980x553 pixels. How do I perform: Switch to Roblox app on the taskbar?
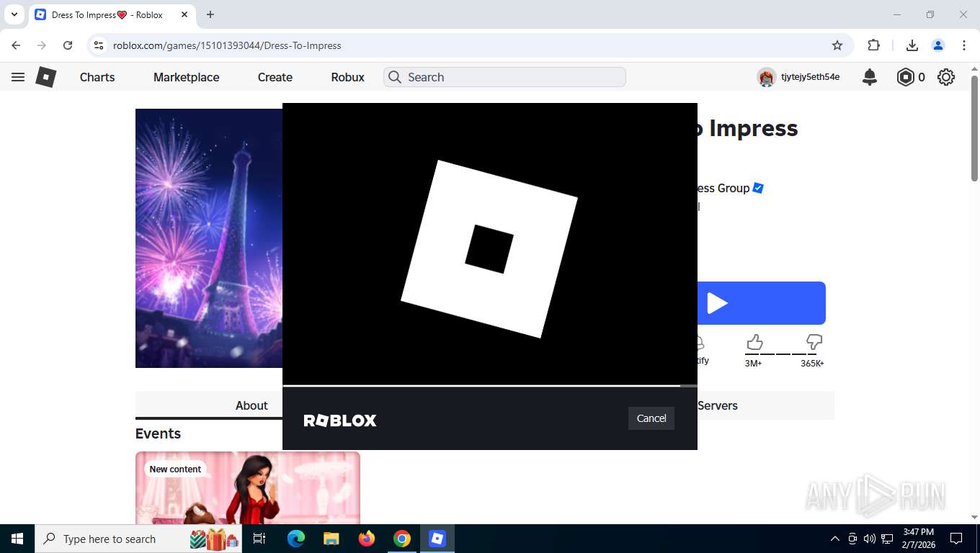(x=437, y=539)
